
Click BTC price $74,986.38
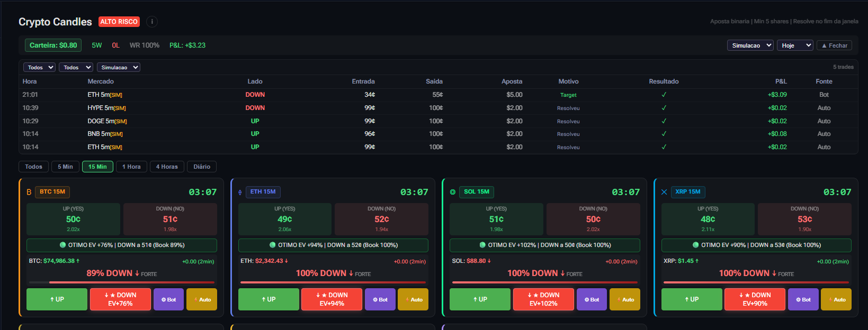click(x=59, y=261)
